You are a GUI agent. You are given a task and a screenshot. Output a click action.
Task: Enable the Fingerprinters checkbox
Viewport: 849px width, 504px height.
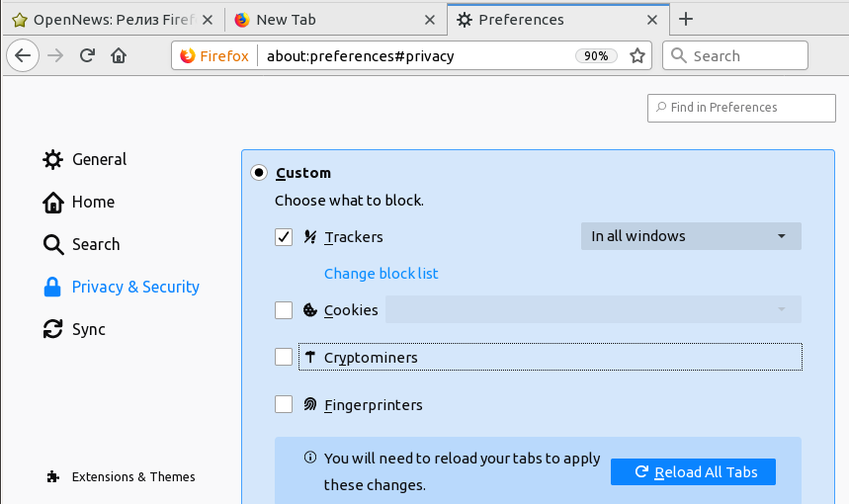click(284, 404)
